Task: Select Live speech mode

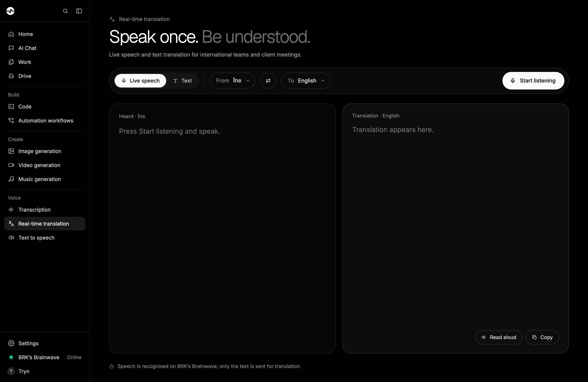Action: pyautogui.click(x=140, y=81)
